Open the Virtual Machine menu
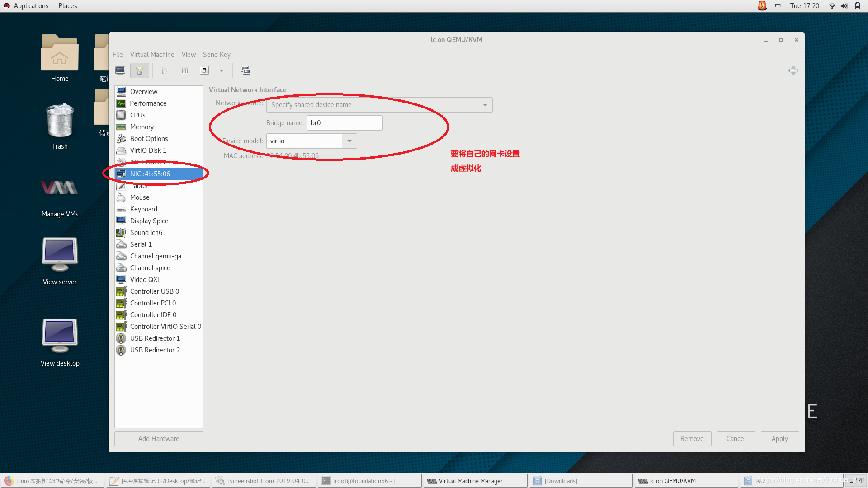The height and width of the screenshot is (488, 868). click(x=152, y=55)
